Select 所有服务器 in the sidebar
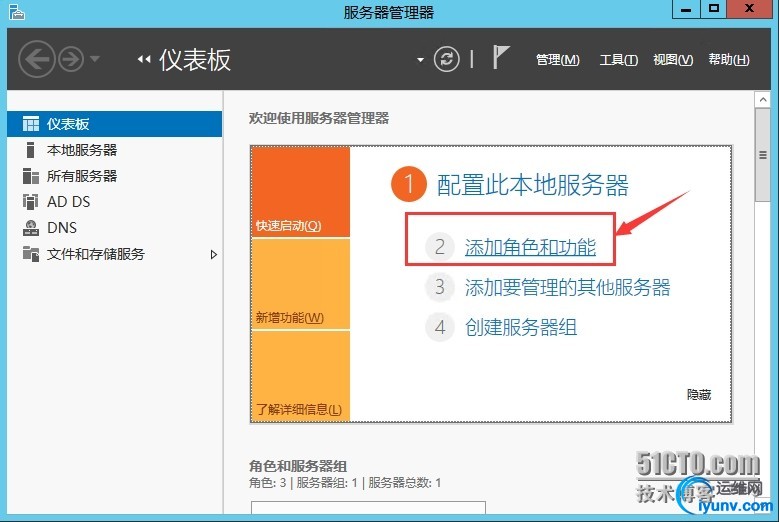This screenshot has width=779, height=522. click(x=114, y=175)
